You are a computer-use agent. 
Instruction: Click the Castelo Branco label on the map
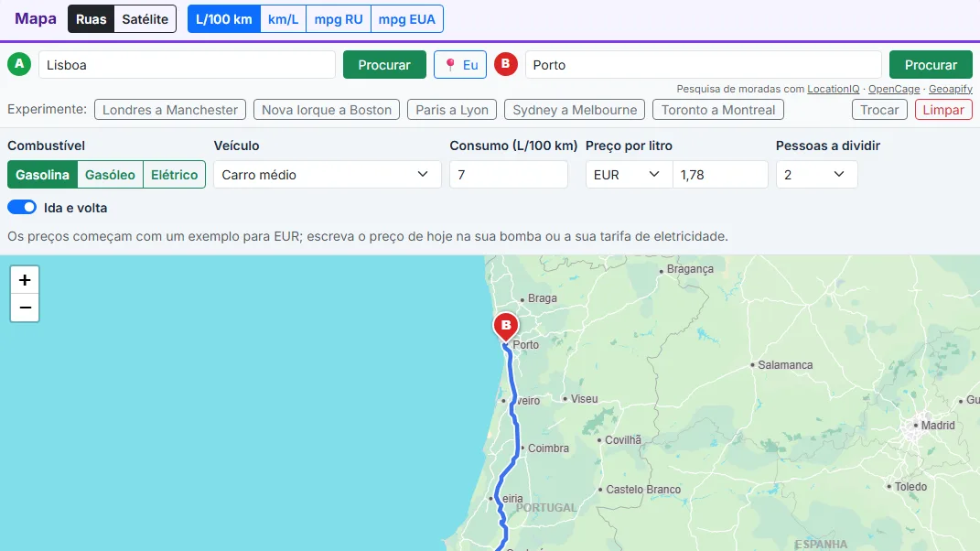pyautogui.click(x=643, y=490)
